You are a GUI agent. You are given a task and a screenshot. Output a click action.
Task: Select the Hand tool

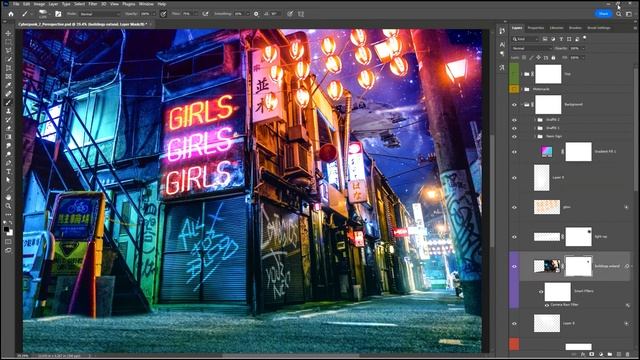[x=8, y=197]
